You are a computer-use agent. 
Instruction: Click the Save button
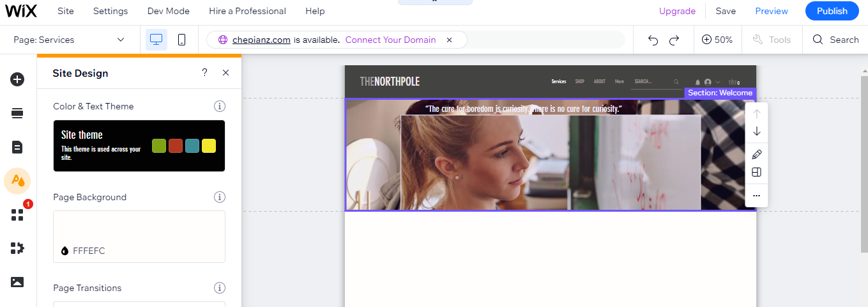726,11
